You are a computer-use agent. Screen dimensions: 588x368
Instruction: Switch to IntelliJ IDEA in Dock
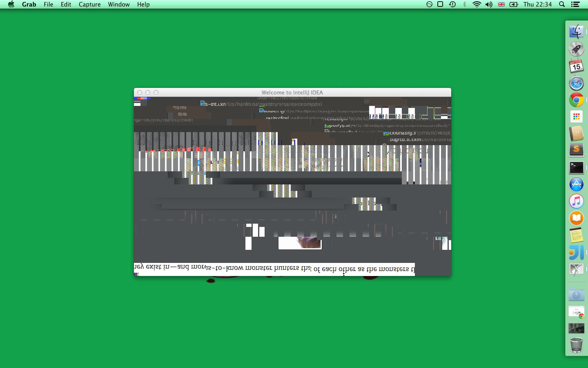[x=576, y=252]
